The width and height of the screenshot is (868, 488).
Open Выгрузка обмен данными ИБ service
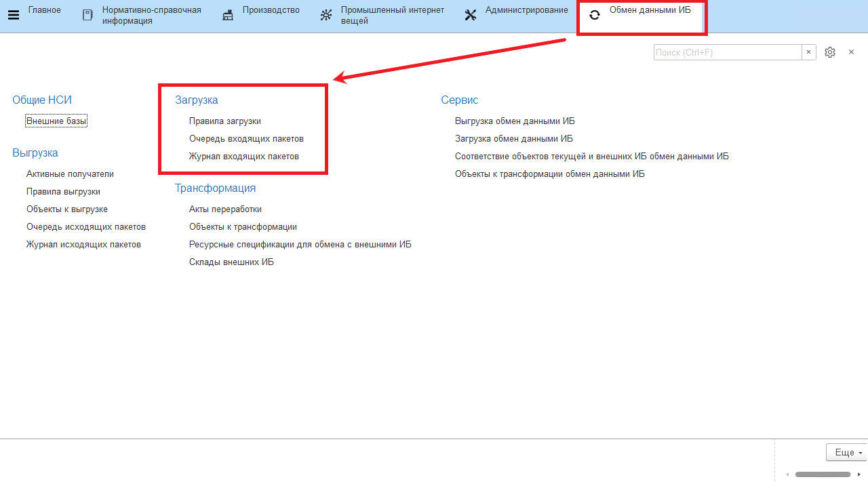515,121
